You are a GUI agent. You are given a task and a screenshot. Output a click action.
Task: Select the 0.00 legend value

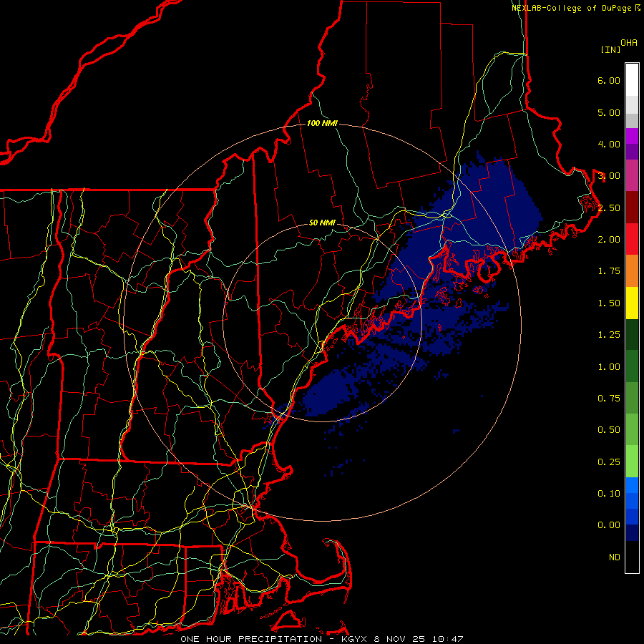pos(609,525)
